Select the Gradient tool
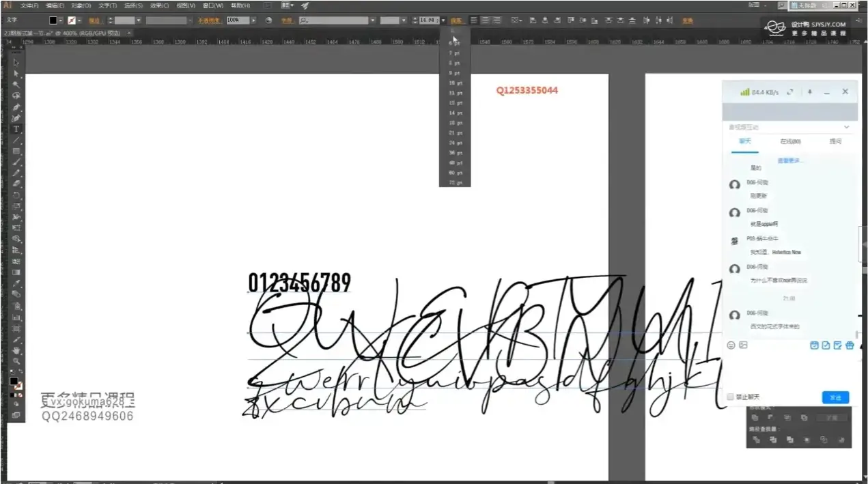Screen dimensions: 868x484 coord(16,272)
